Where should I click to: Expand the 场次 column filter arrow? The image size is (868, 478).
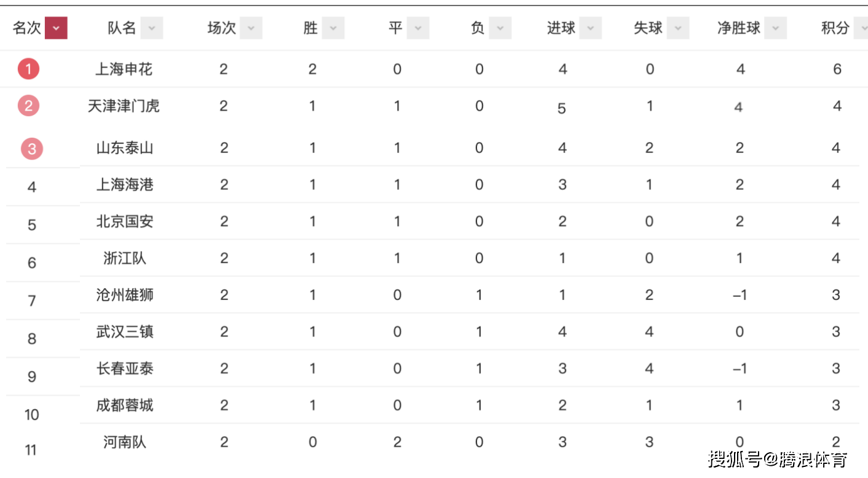[x=251, y=28]
